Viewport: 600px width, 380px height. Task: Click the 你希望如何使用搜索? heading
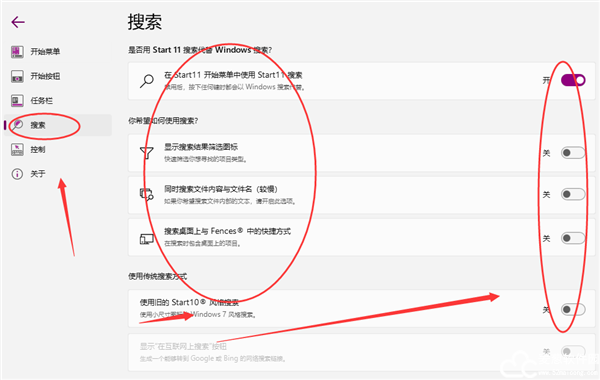163,121
